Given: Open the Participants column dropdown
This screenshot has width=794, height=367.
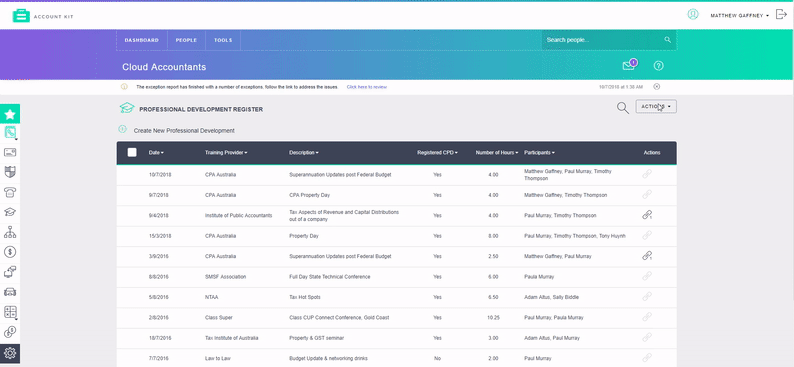Looking at the screenshot, I should 539,152.
